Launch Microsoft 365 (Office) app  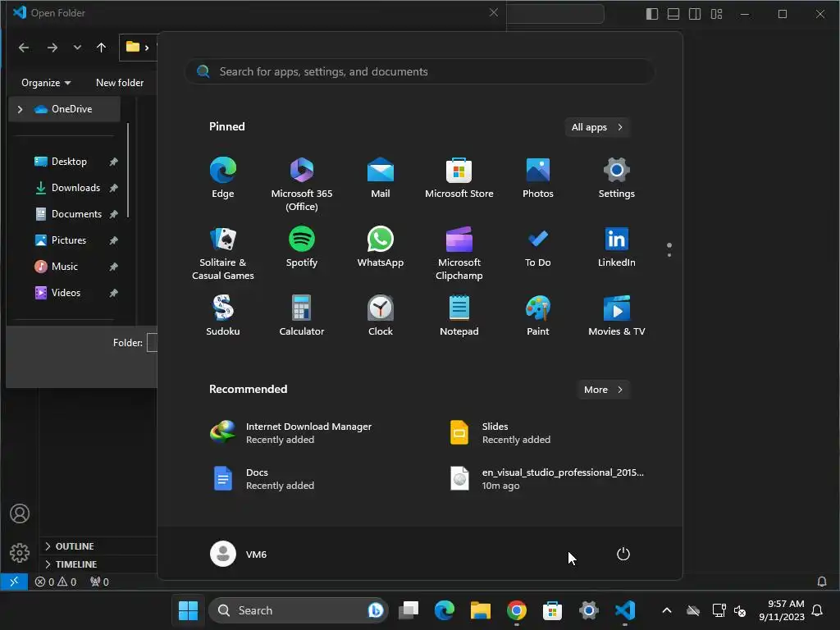(302, 185)
